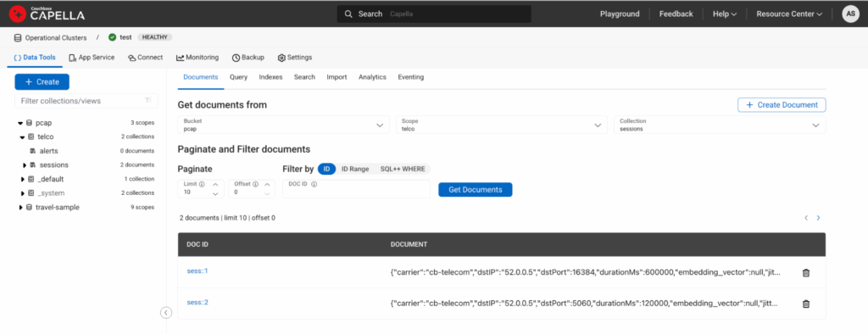Decrease the Limit value with down arrow
The image size is (868, 335).
pos(216,193)
